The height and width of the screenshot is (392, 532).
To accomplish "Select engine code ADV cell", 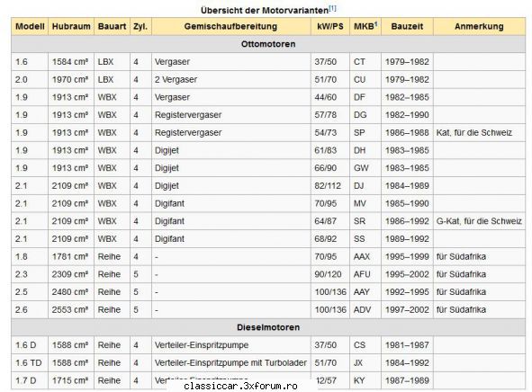I will [365, 309].
